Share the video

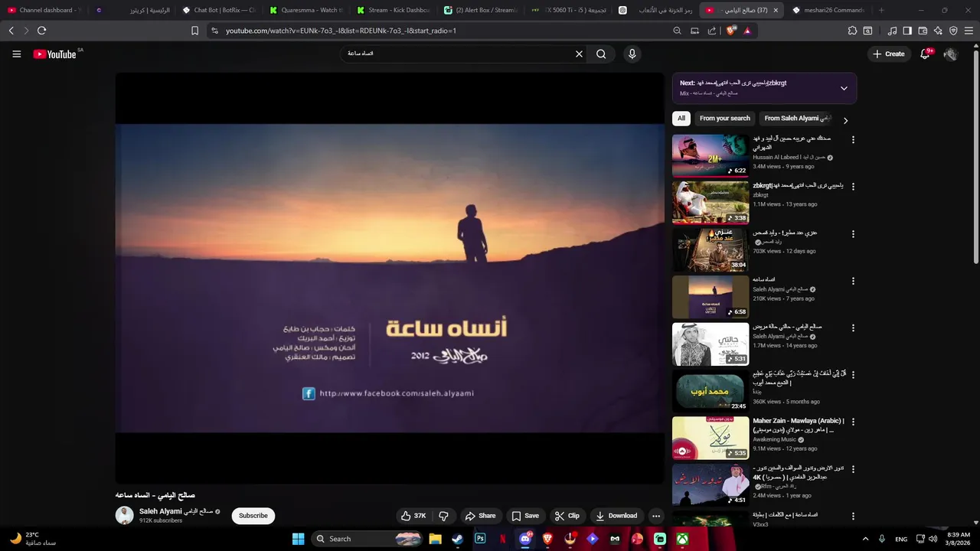coord(480,516)
